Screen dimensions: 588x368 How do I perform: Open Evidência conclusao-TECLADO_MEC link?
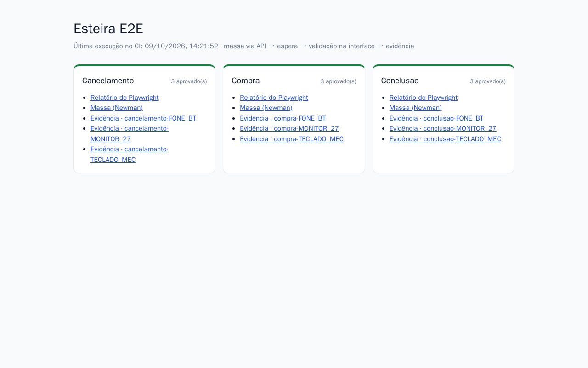445,139
